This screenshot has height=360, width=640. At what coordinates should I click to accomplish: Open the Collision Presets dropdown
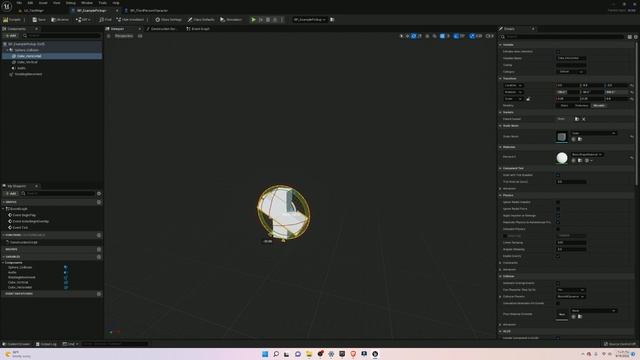tap(571, 296)
